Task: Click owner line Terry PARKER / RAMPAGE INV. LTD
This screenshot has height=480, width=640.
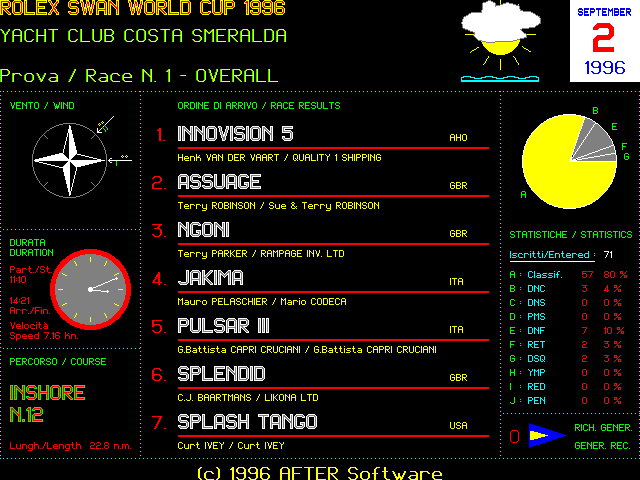Action: coord(261,254)
